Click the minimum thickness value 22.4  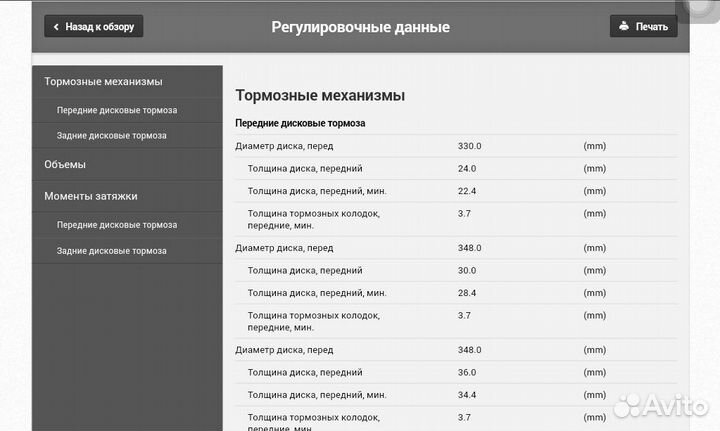(467, 191)
